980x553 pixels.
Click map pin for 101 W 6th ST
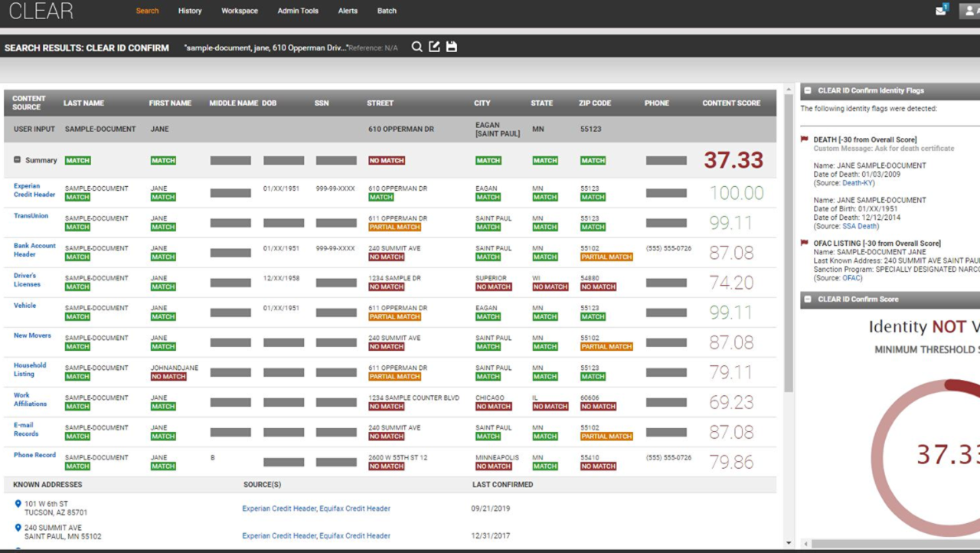18,504
